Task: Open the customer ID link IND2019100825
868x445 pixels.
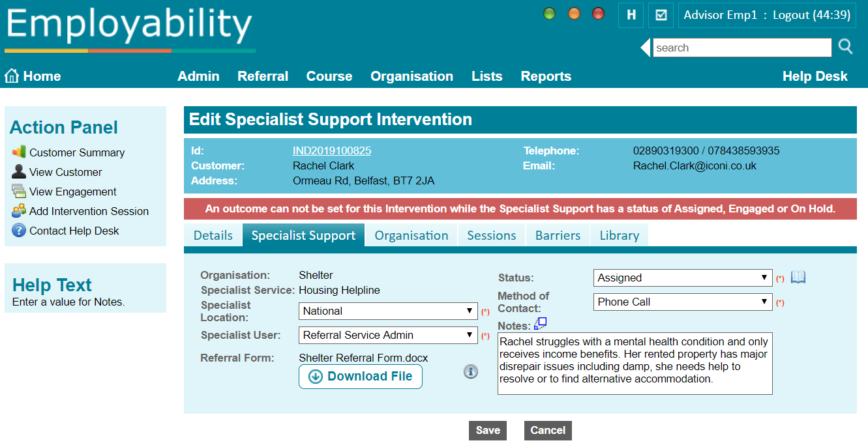Action: click(331, 150)
